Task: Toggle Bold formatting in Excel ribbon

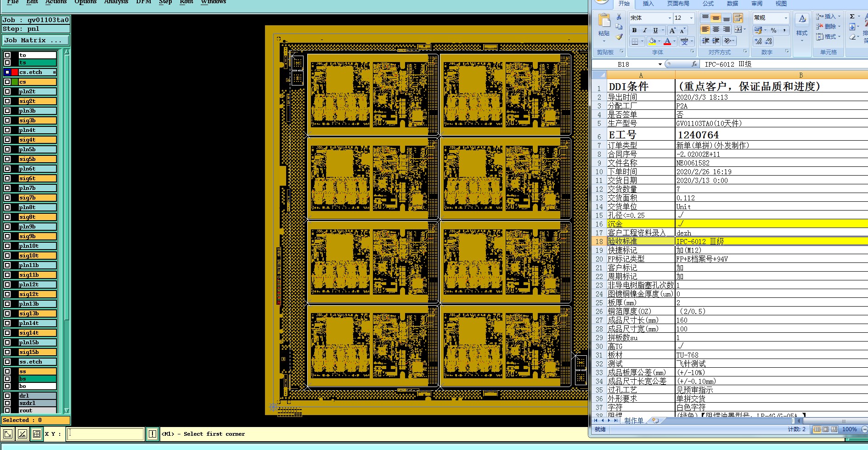Action: (634, 30)
